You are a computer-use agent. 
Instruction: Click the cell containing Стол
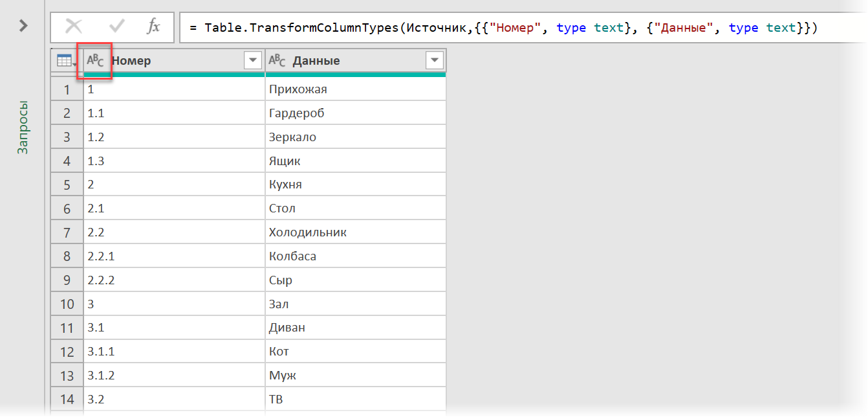pyautogui.click(x=356, y=208)
